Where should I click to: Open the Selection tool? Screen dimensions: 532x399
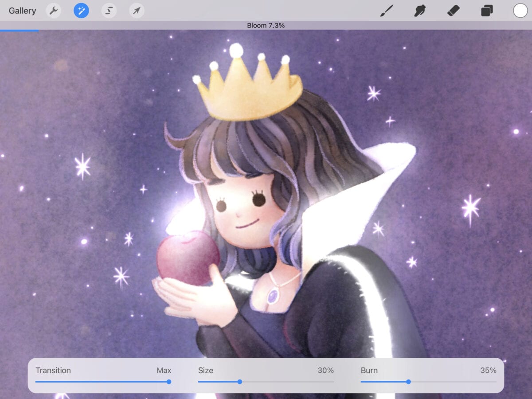point(108,10)
